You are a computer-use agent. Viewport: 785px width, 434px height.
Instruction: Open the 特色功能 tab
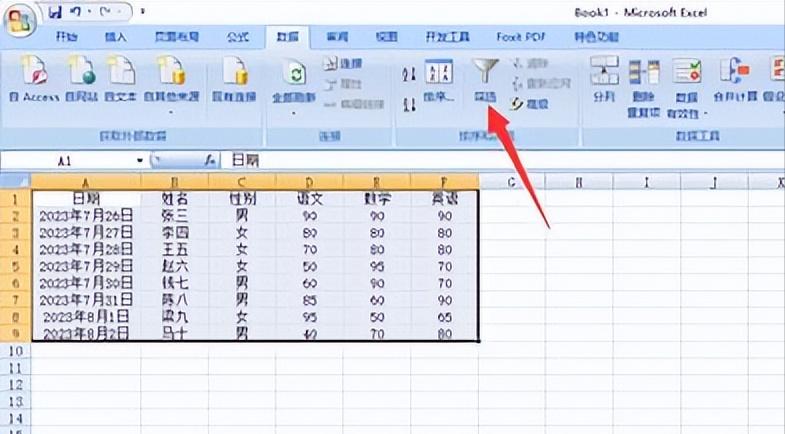pos(596,37)
